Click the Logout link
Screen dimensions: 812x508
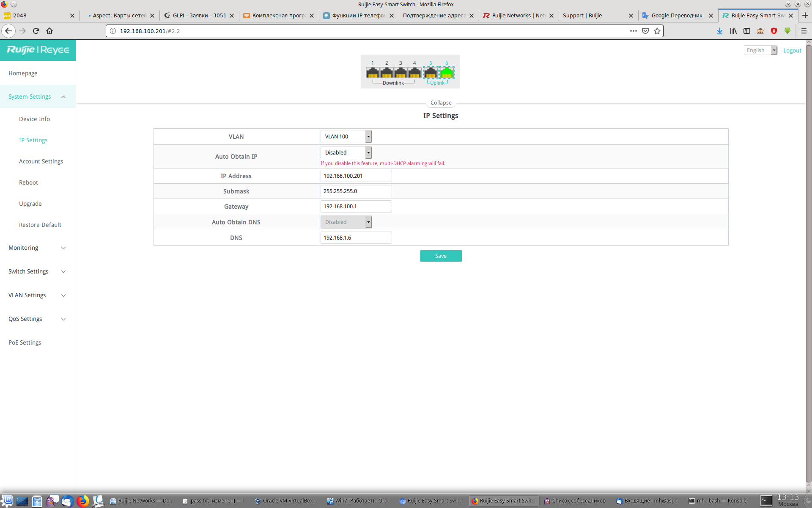[792, 50]
